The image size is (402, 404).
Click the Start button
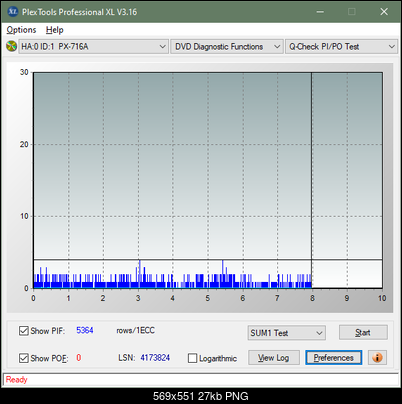(x=363, y=332)
